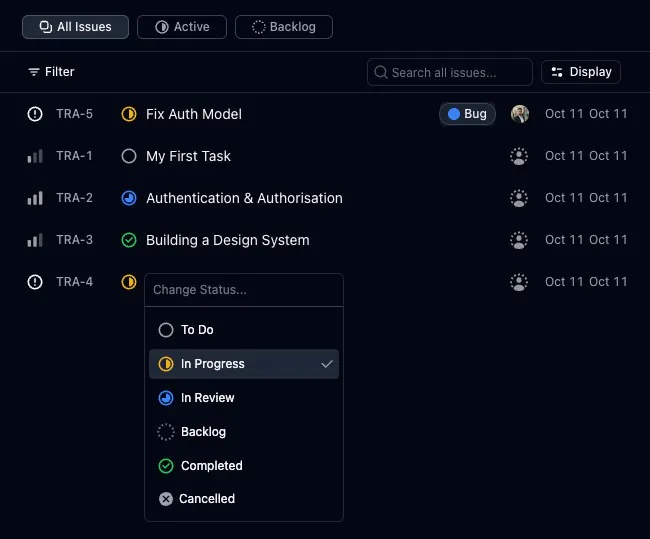Image resolution: width=650 pixels, height=539 pixels.
Task: Select To Do status option
Action: click(x=244, y=330)
